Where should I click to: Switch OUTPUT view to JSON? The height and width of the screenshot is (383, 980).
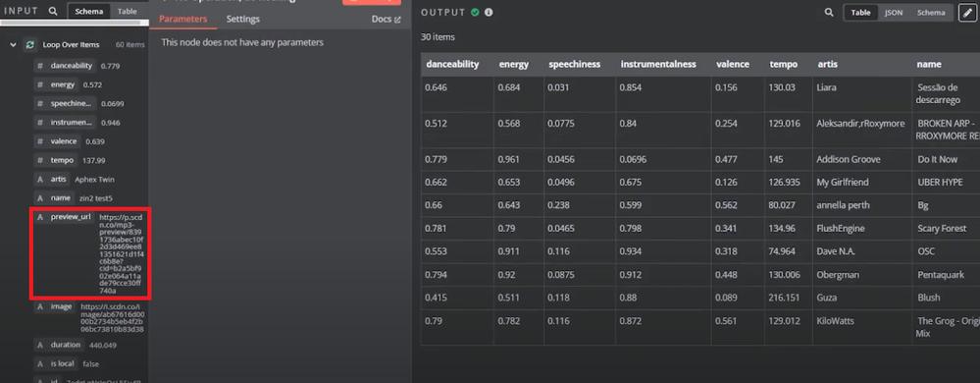(x=894, y=13)
